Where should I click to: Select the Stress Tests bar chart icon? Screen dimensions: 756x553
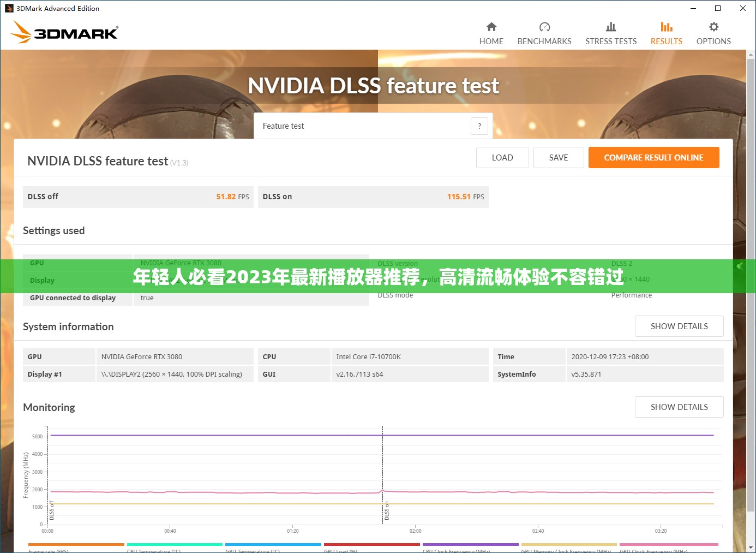tap(611, 27)
